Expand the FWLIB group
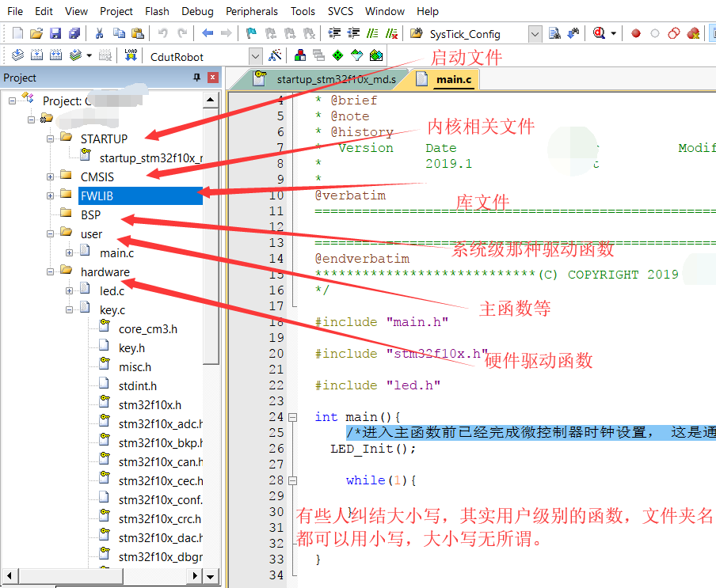The width and height of the screenshot is (716, 588). pyautogui.click(x=50, y=195)
